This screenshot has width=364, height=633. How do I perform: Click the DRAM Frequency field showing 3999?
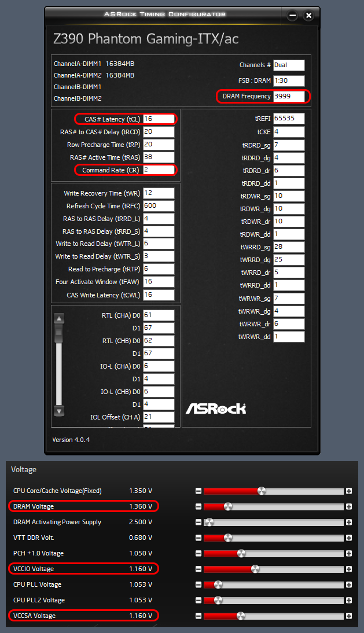(289, 96)
